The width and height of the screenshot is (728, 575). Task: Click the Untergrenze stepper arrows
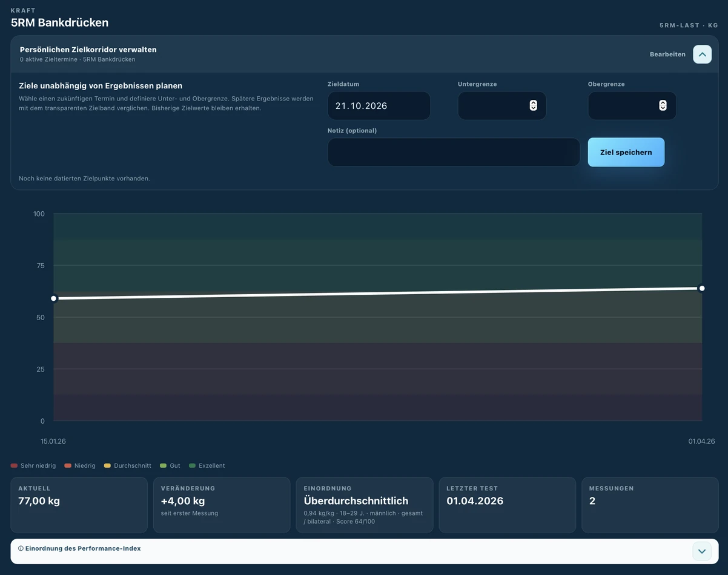click(x=533, y=105)
